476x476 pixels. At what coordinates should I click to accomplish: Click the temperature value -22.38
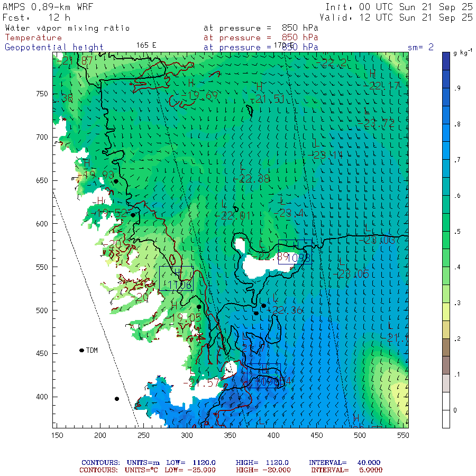(x=252, y=179)
